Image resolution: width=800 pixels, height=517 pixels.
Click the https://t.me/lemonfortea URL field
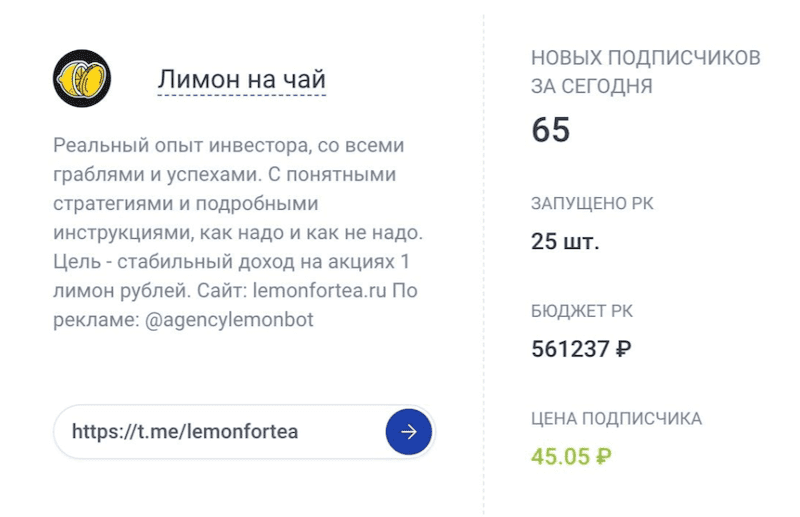coord(244,432)
